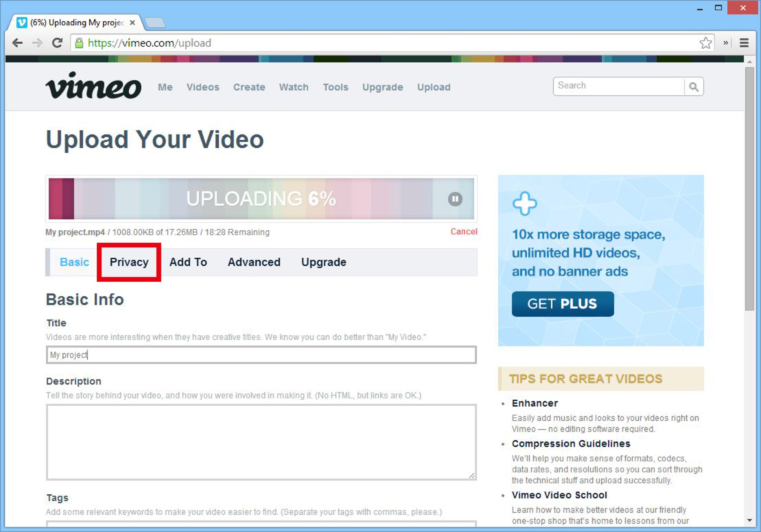Open Compression Guidelines link
Screen dimensions: 761x532
click(571, 444)
